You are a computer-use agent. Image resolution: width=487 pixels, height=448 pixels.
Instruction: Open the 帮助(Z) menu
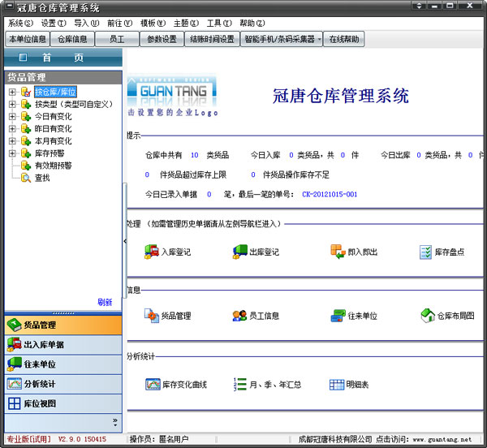tap(252, 24)
